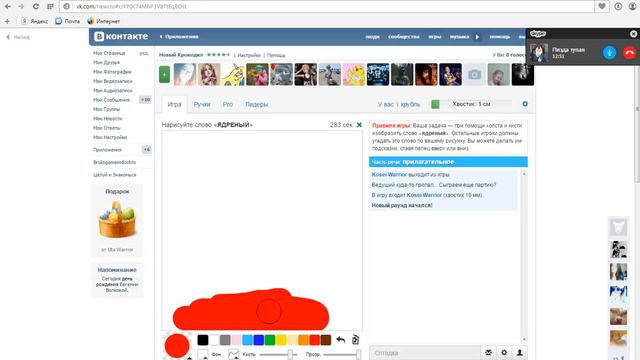Open browser tabs overview icon
Image resolution: width=640 pixels, height=360 pixels.
point(50,7)
